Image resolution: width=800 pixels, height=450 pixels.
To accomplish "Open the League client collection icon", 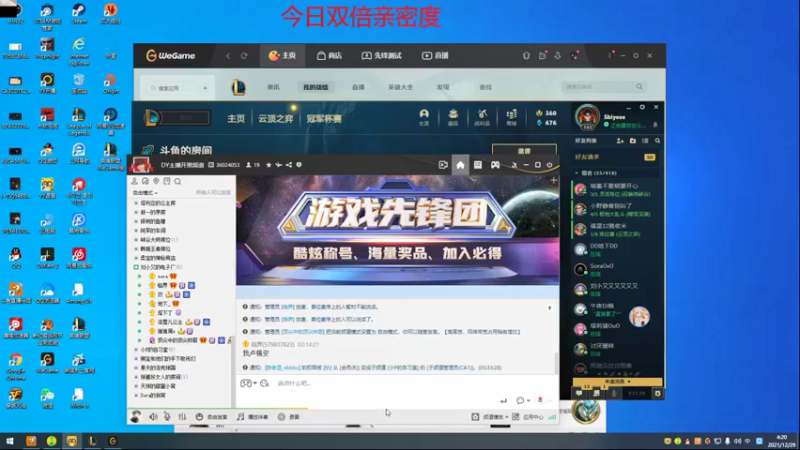I will pos(453,117).
